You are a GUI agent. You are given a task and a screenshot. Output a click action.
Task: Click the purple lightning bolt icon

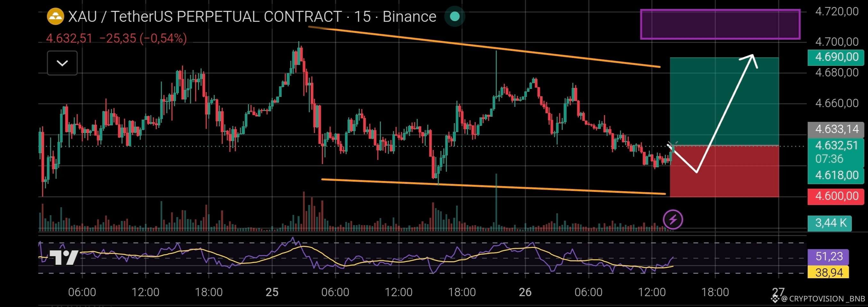673,220
